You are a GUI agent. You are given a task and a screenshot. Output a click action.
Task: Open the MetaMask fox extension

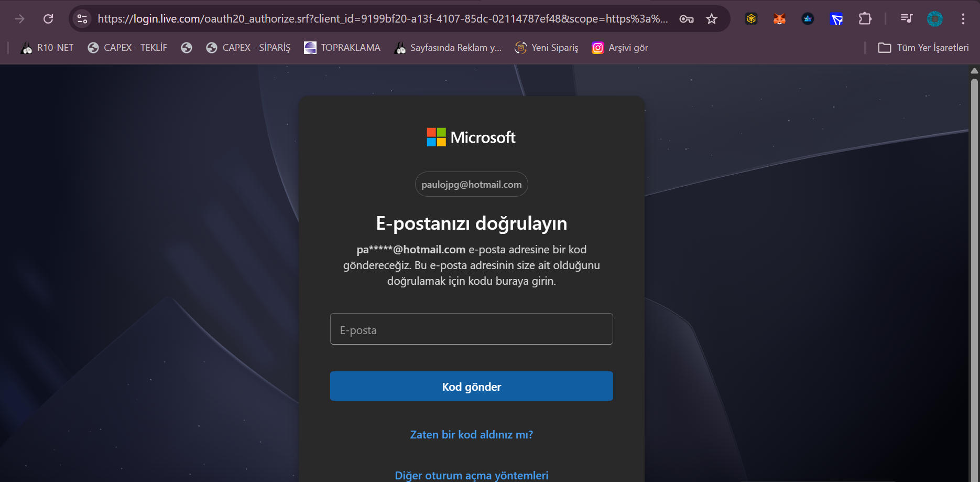(780, 19)
